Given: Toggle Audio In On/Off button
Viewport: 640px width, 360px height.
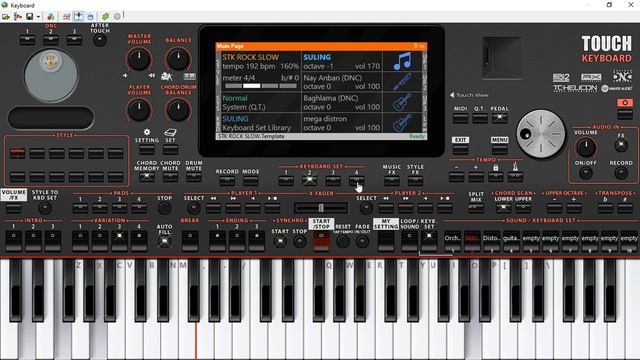Looking at the screenshot, I should click(x=585, y=173).
